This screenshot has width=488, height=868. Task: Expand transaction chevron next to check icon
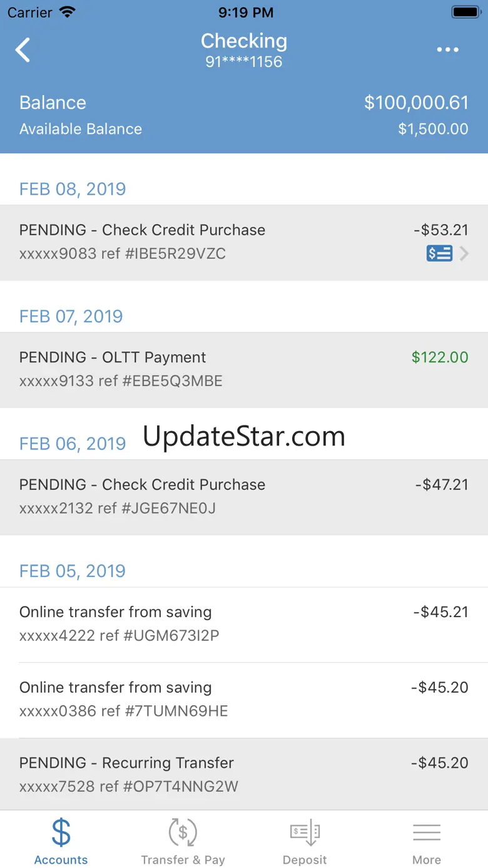tap(464, 253)
